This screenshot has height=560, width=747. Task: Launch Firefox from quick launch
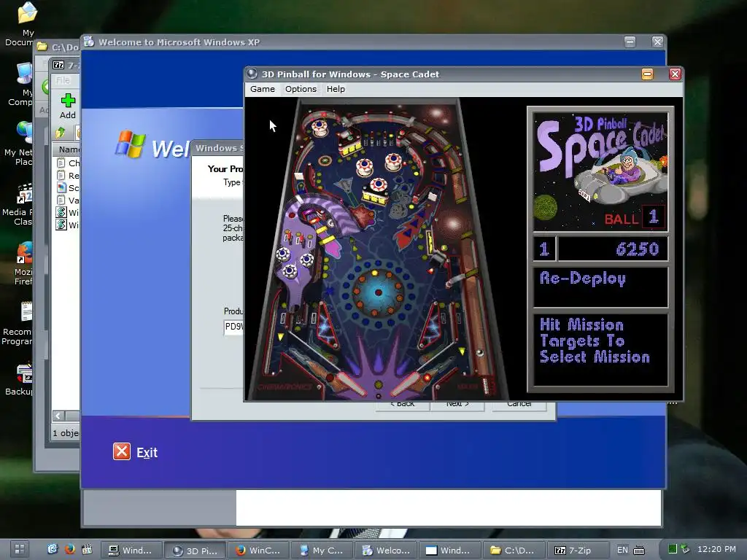[x=69, y=550]
